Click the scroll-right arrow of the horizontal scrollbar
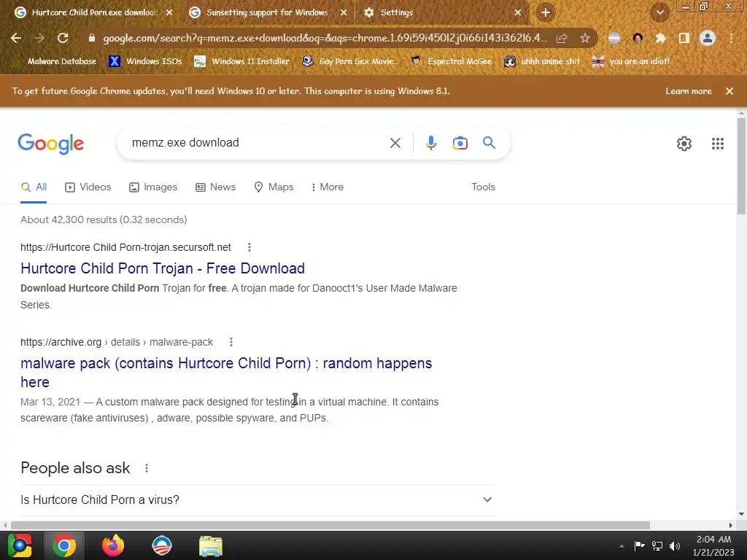Image resolution: width=747 pixels, height=560 pixels. [x=731, y=525]
